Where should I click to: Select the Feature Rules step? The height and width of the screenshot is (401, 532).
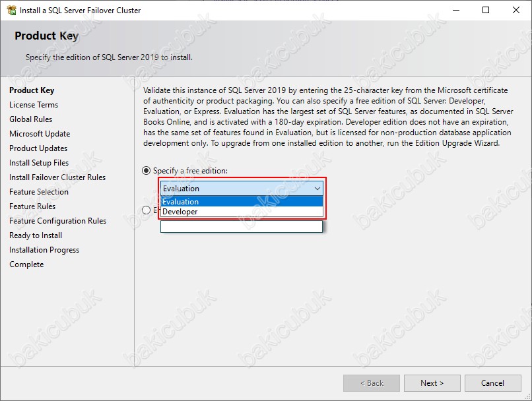point(32,206)
